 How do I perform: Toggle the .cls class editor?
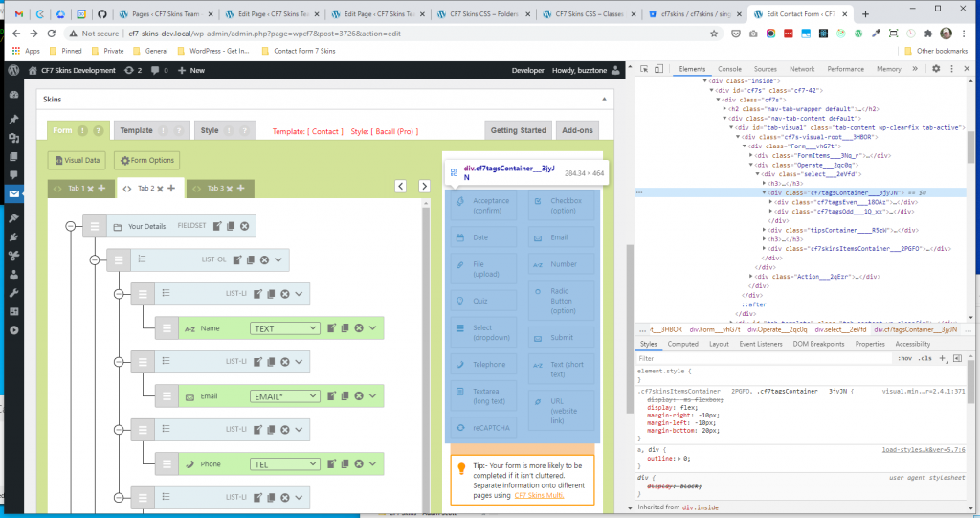click(924, 358)
